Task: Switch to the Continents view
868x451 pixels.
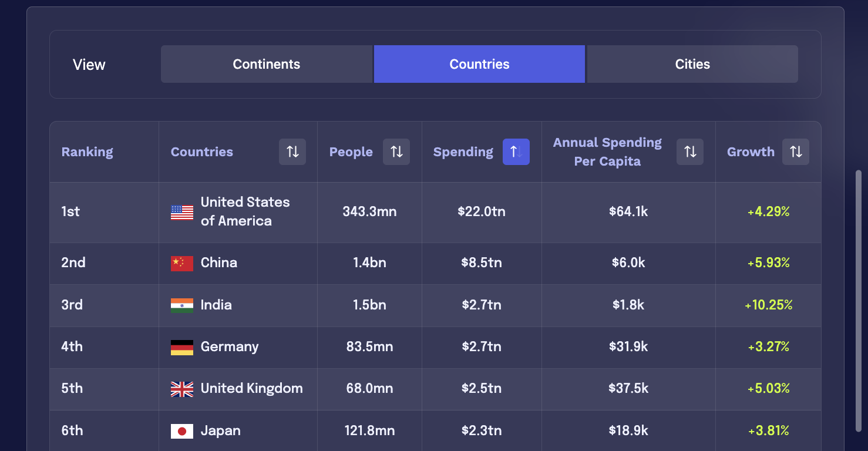Action: (x=267, y=64)
